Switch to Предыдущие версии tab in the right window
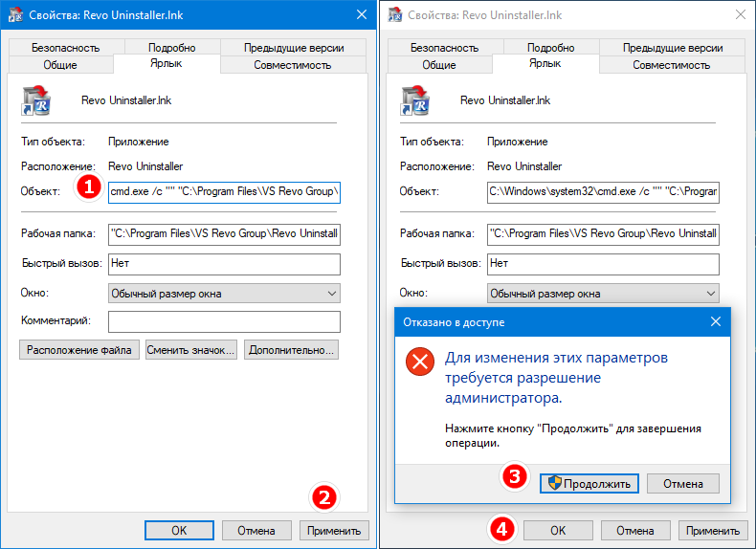The height and width of the screenshot is (549, 756). 673,48
